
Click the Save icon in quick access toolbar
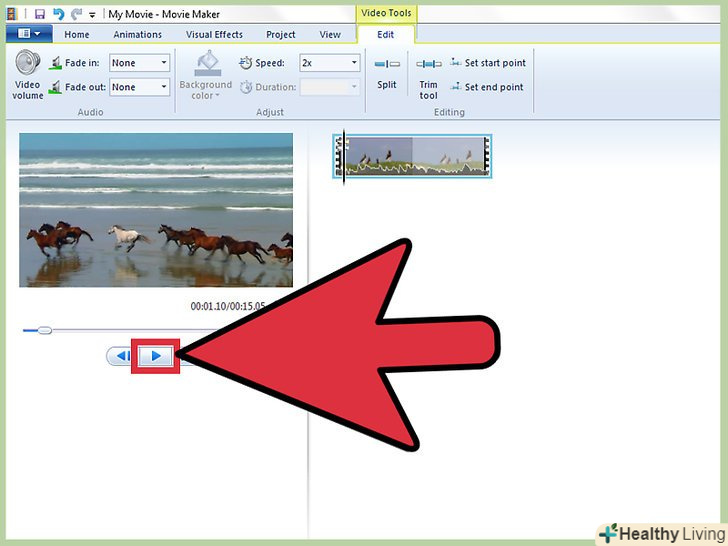tap(40, 14)
